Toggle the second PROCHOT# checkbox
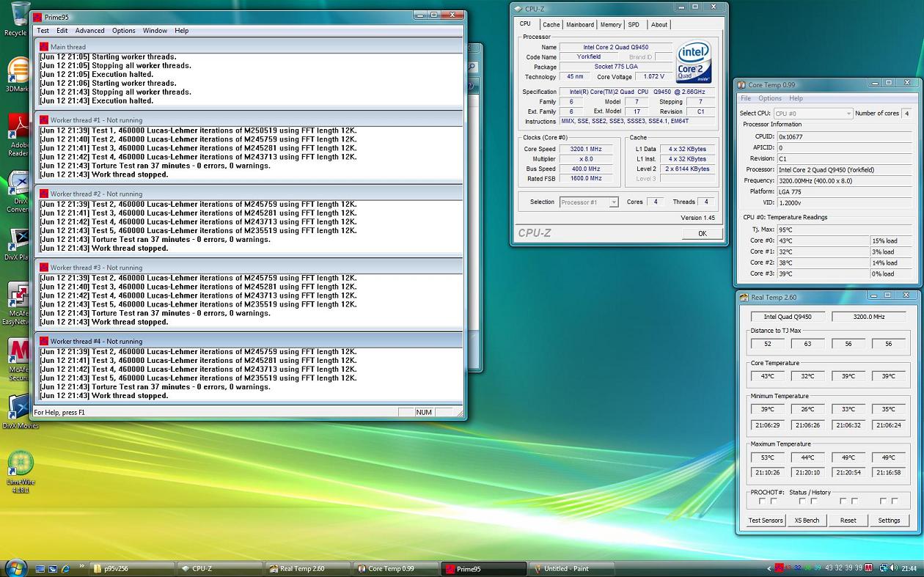 tap(774, 501)
